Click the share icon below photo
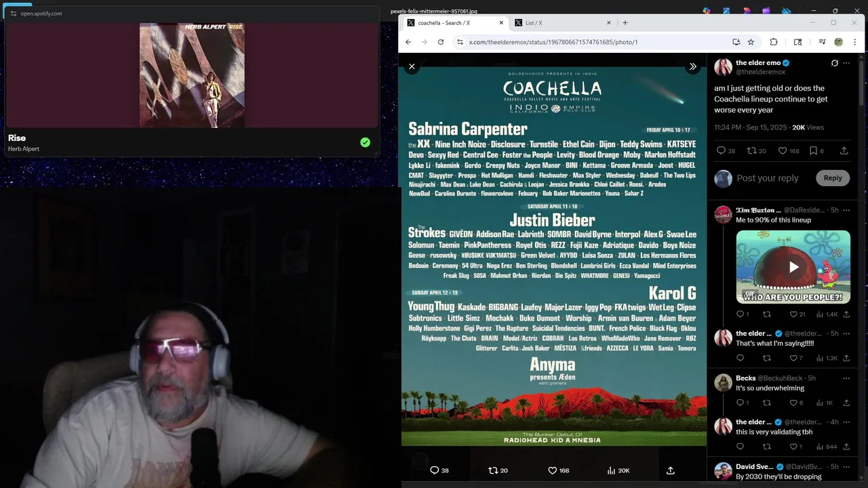 671,470
